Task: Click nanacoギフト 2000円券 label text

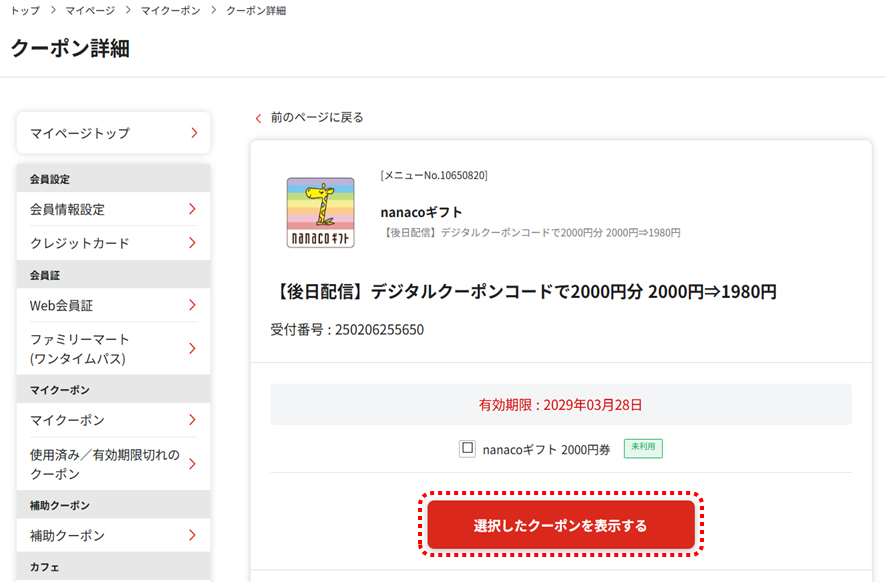Action: point(546,450)
